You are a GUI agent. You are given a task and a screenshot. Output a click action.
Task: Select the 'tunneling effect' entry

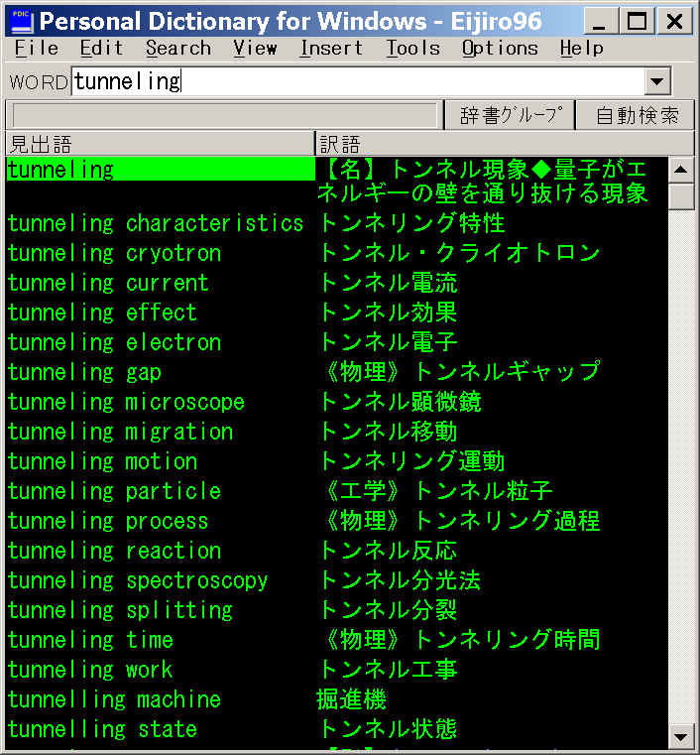tap(102, 313)
